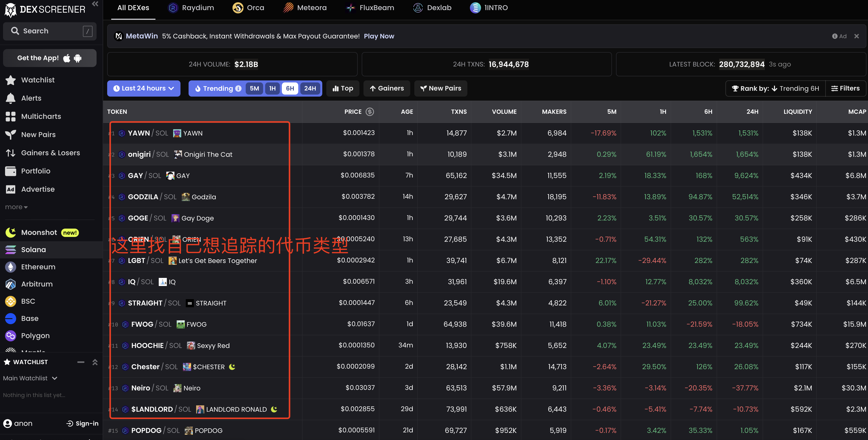Select the BSC chain icon
The height and width of the screenshot is (440, 868).
(x=10, y=301)
